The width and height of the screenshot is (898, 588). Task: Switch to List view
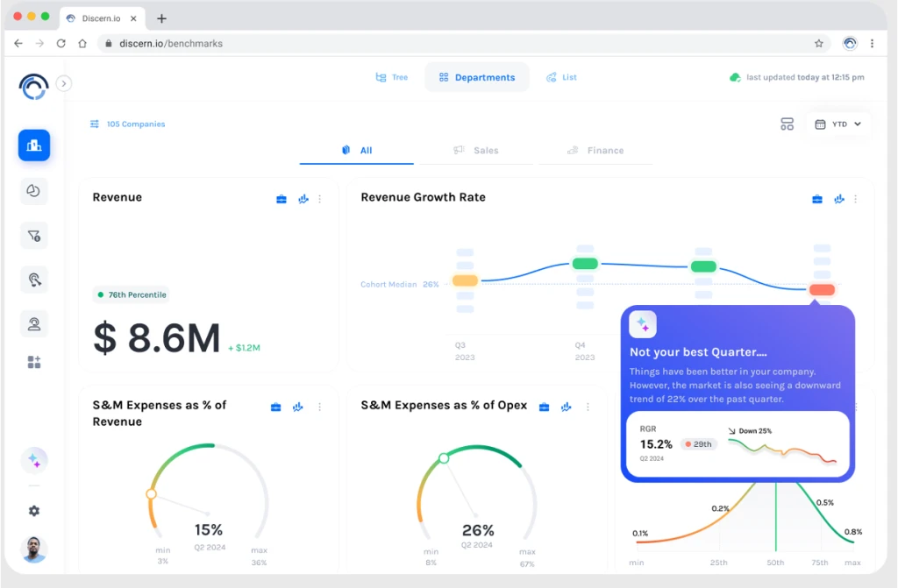coord(561,77)
